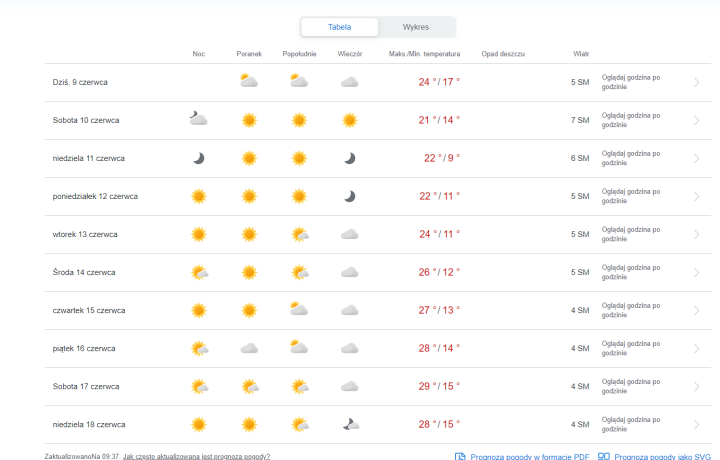Click the morning sun icon for wtorek 13 czerwca
Screen dimensions: 720x460
pyautogui.click(x=249, y=234)
